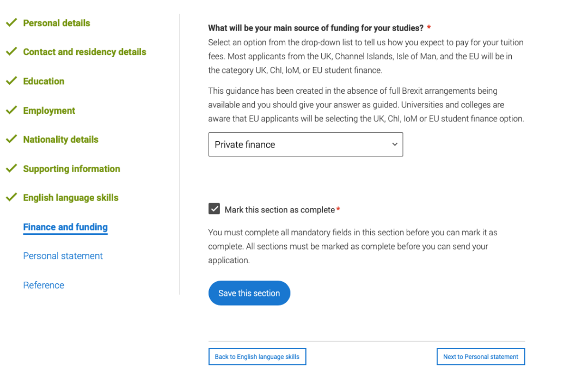This screenshot has width=588, height=377.
Task: Click the checkmark icon beside Nationality details
Action: click(x=11, y=139)
